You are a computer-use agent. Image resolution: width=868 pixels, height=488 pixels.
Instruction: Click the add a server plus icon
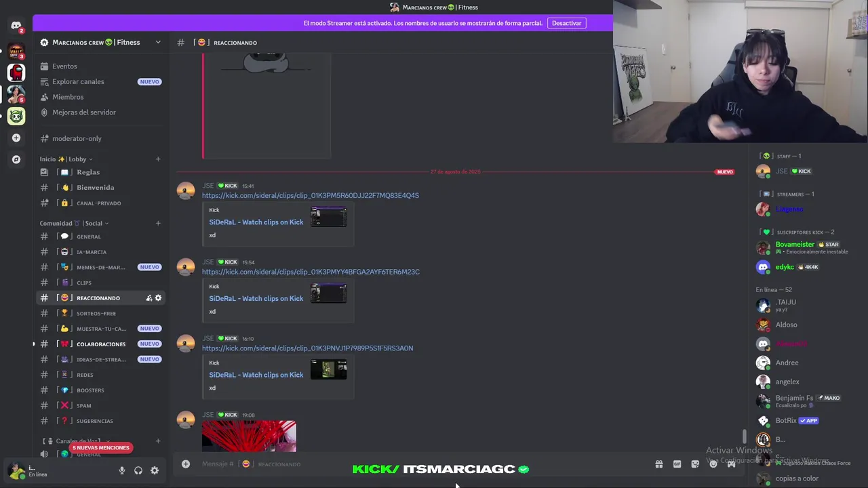point(16,138)
